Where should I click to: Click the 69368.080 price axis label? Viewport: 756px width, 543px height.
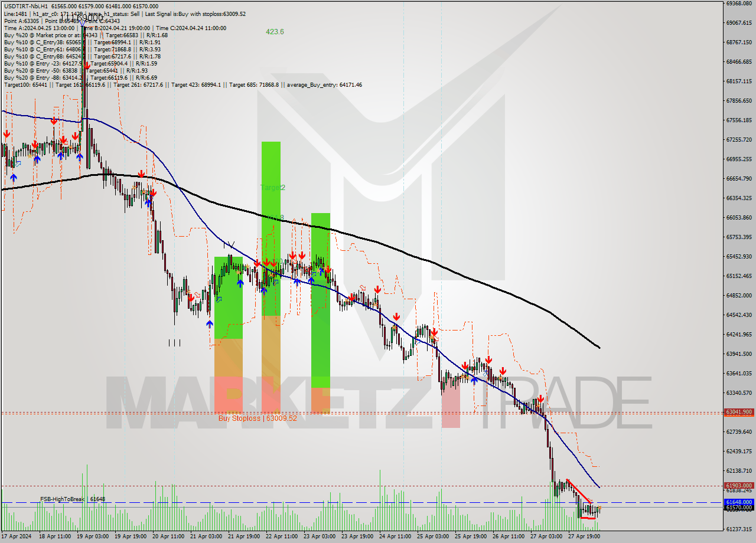pyautogui.click(x=739, y=3)
